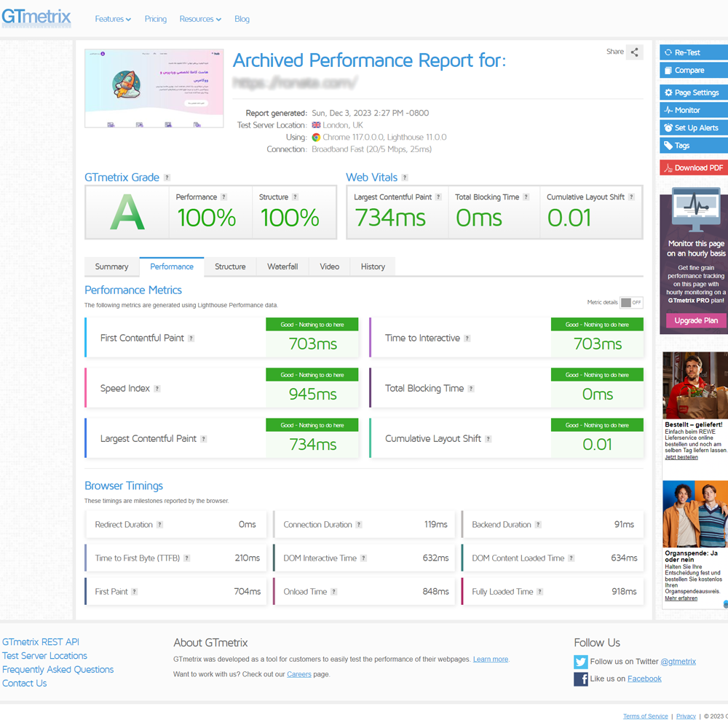
Task: Click help icon next to Backend Duration
Action: [538, 525]
